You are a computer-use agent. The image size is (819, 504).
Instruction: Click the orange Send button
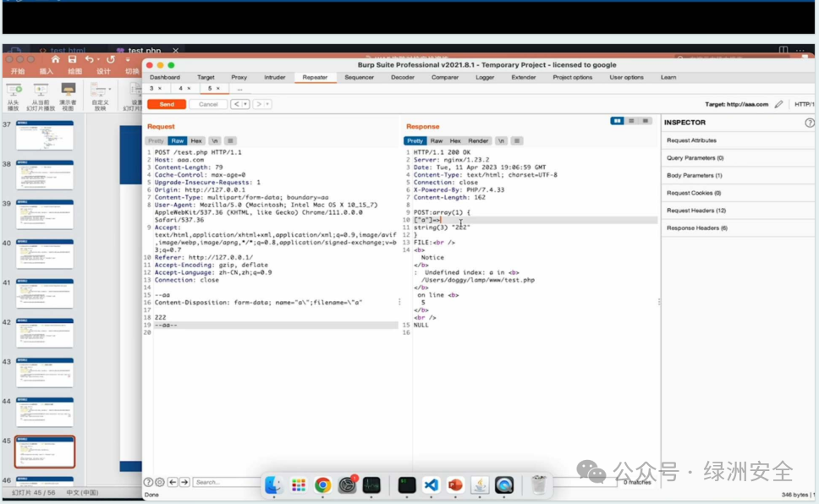[167, 105]
